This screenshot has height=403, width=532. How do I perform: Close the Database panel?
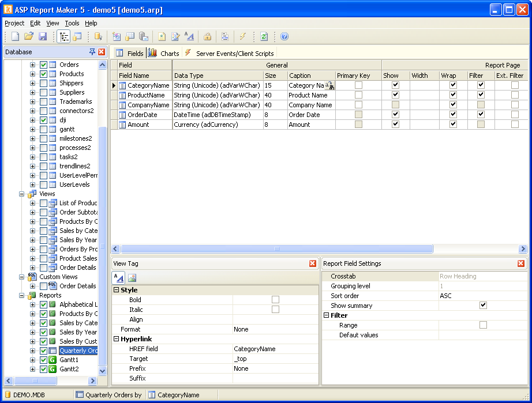click(x=102, y=52)
